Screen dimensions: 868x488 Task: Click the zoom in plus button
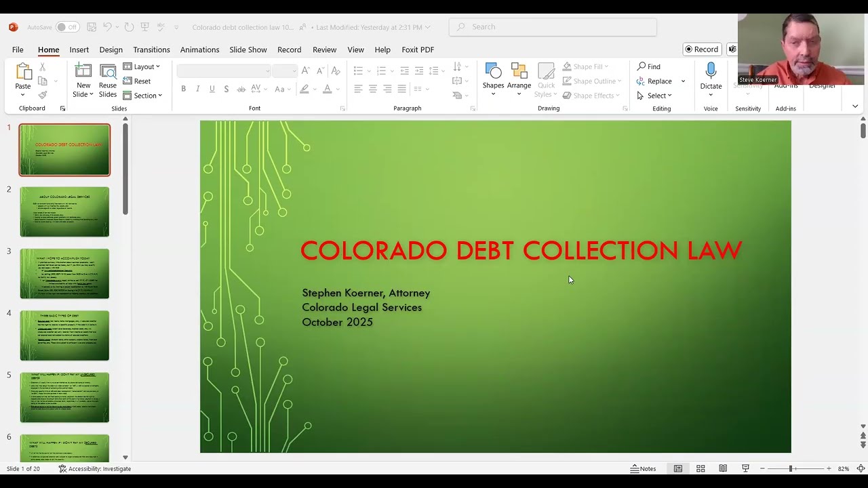(x=829, y=468)
